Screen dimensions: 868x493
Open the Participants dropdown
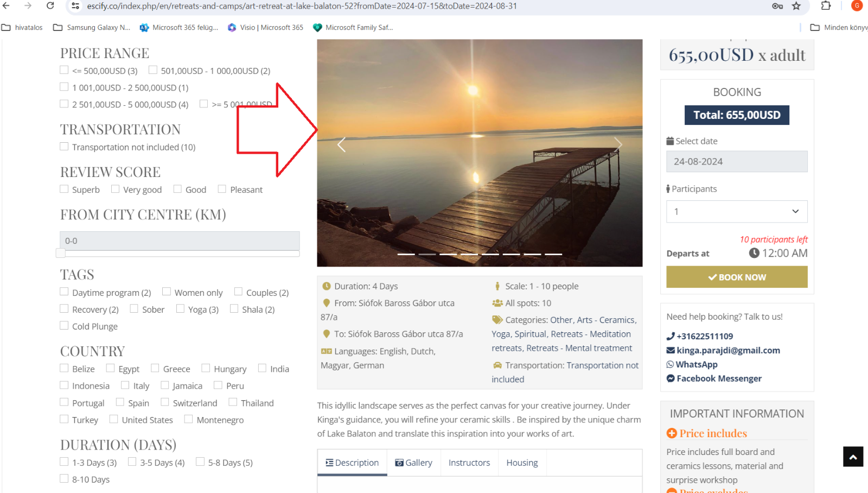pyautogui.click(x=736, y=212)
